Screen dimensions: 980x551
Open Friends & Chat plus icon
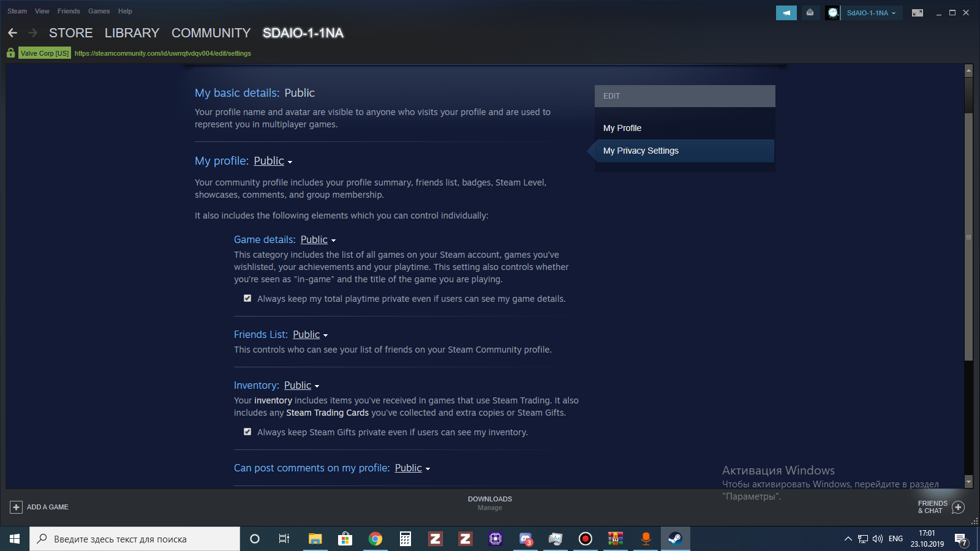pos(959,507)
